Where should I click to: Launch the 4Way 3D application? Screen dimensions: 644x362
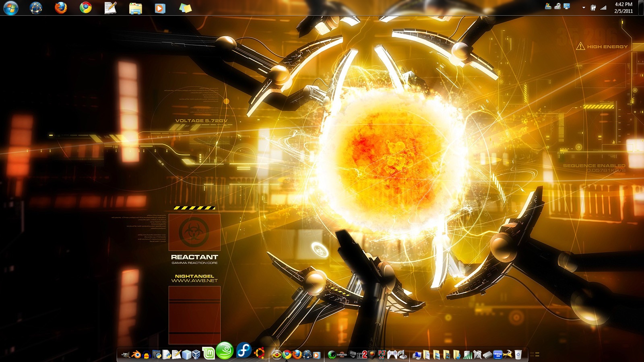497,355
